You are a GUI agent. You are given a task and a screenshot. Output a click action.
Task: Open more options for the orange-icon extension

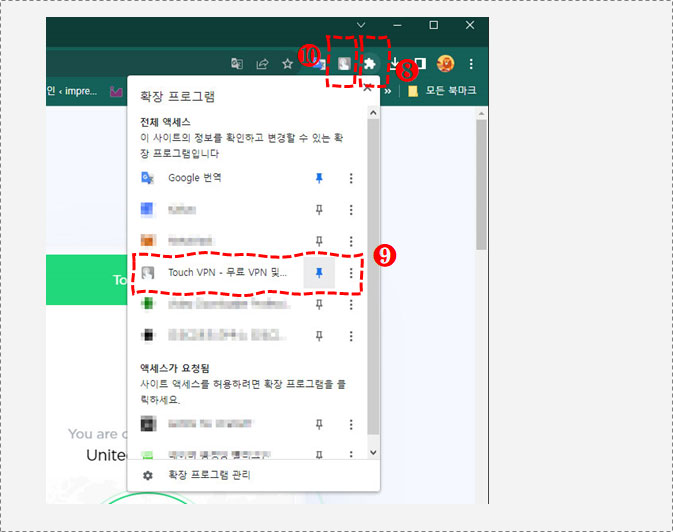point(351,241)
